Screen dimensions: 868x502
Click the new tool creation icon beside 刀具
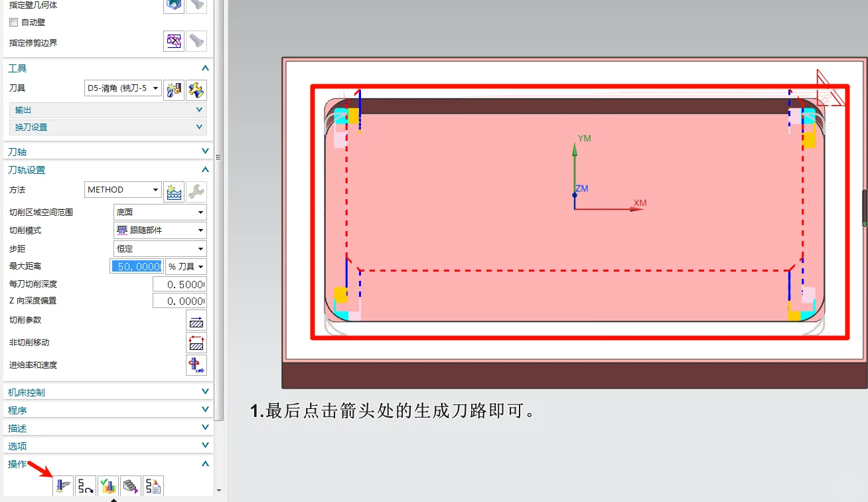click(173, 89)
